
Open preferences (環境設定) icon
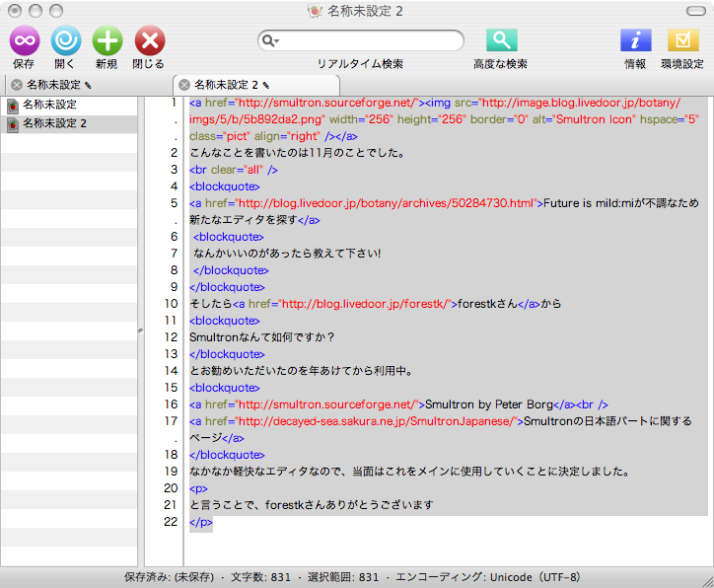[683, 40]
